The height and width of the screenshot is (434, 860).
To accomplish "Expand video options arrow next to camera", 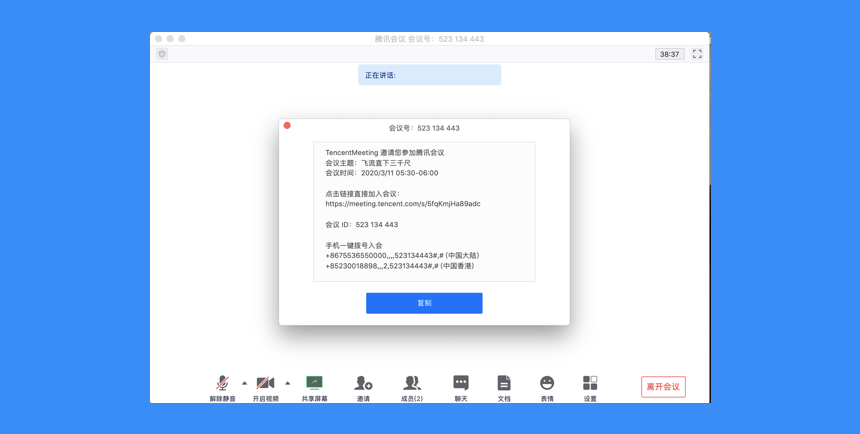I will click(287, 383).
